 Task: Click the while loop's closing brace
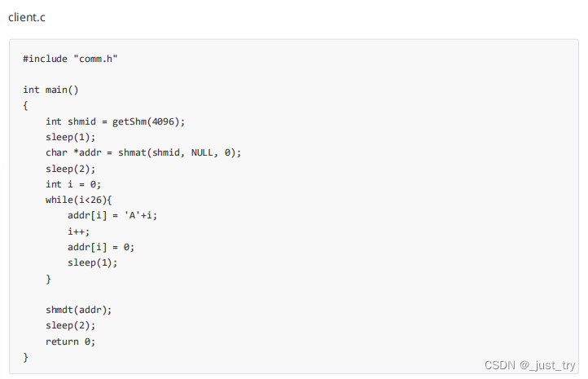(x=48, y=279)
